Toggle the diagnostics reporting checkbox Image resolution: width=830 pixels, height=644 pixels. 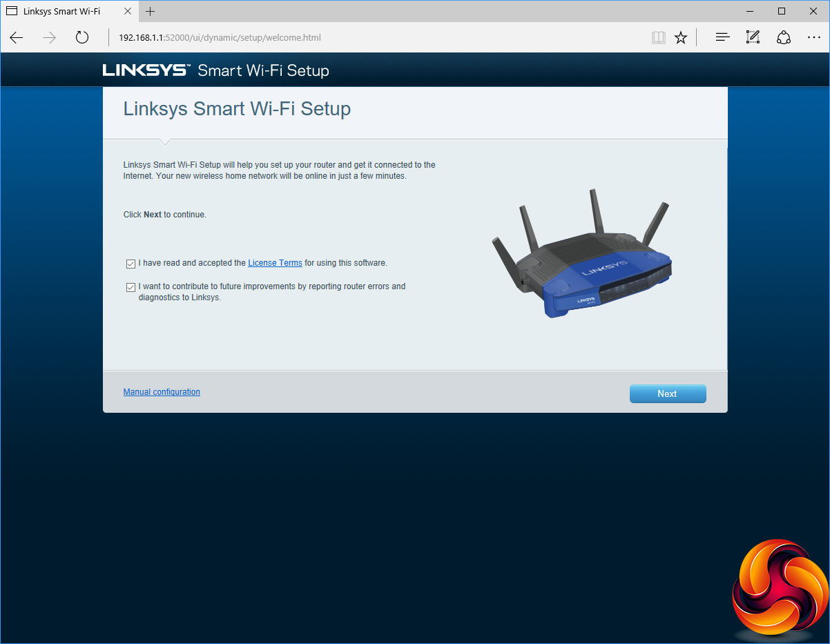[131, 287]
